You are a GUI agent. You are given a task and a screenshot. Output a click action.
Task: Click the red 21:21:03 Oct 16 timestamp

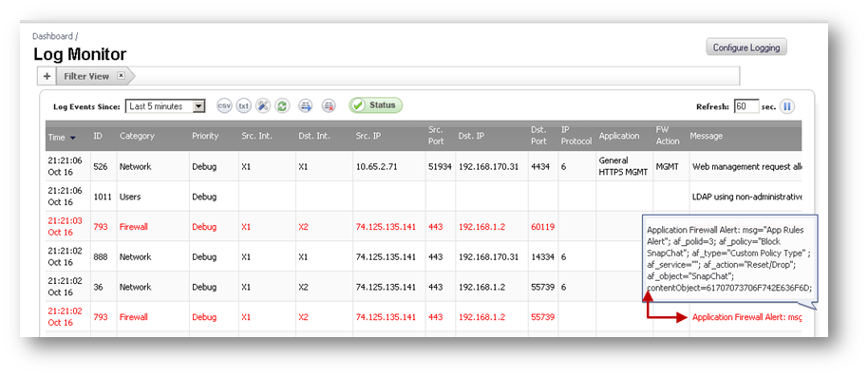coord(65,226)
